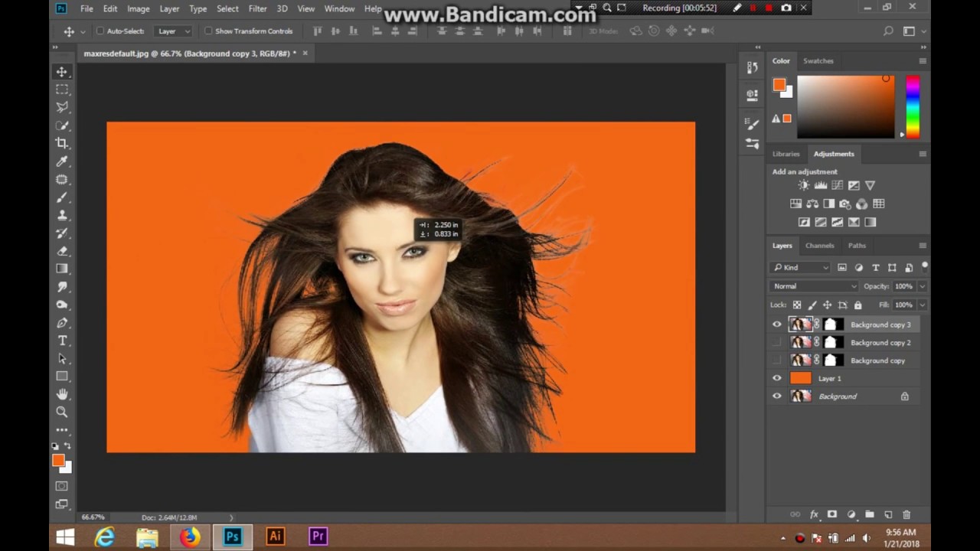This screenshot has width=980, height=551.
Task: Open Firefox from the taskbar
Action: pyautogui.click(x=189, y=536)
